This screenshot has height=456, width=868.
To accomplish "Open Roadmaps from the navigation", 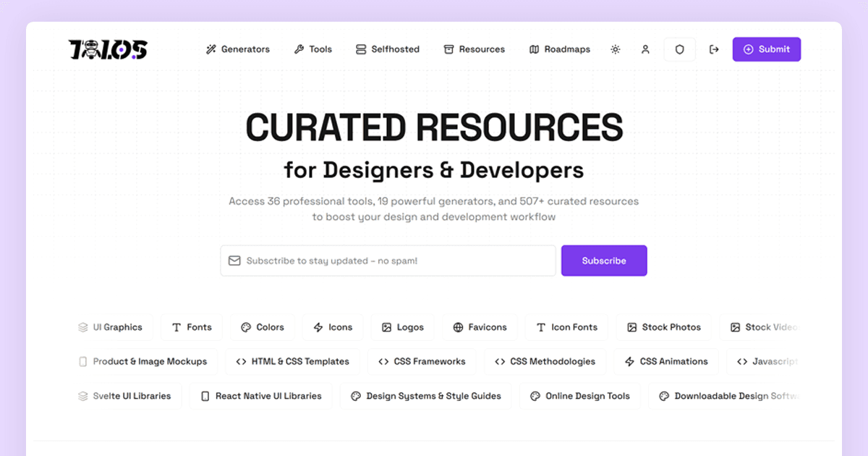I will coord(560,49).
